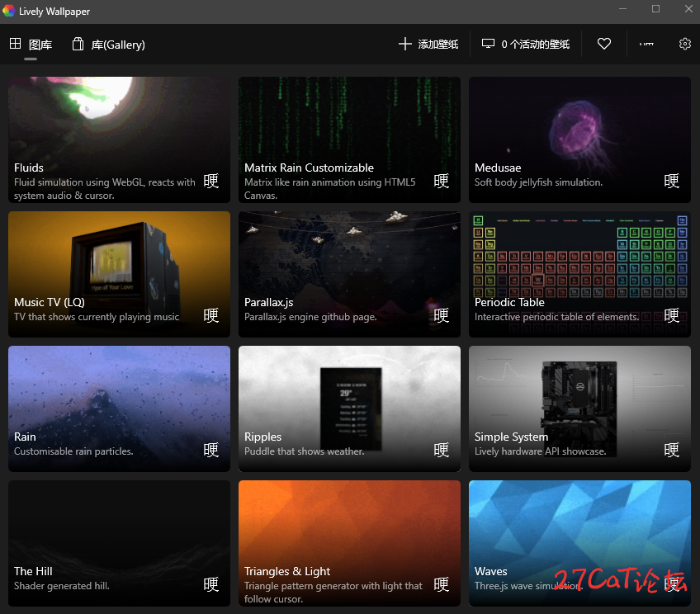Select the Rain wallpaper card

tap(119, 409)
